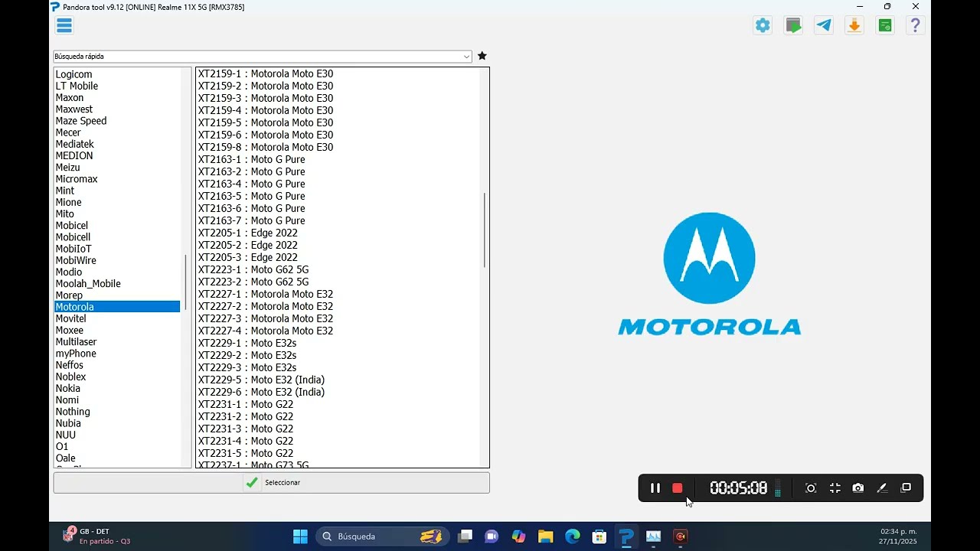980x551 pixels.
Task: Click the green arrow window icon
Action: [x=793, y=25]
